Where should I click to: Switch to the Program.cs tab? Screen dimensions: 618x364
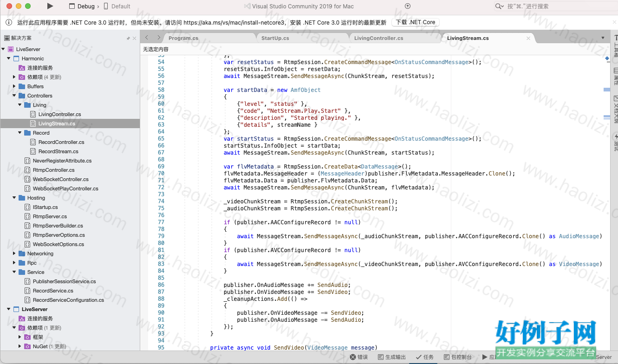click(x=183, y=38)
